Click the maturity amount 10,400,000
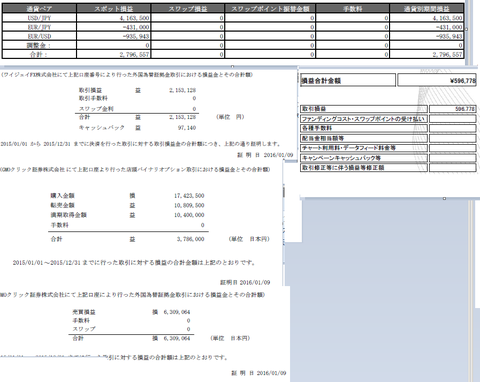This screenshot has height=382, width=480. pos(189,215)
